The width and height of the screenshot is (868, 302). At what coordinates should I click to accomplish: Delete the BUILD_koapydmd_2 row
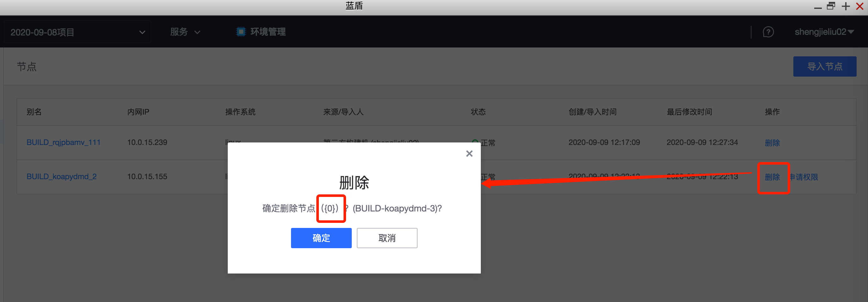point(772,177)
